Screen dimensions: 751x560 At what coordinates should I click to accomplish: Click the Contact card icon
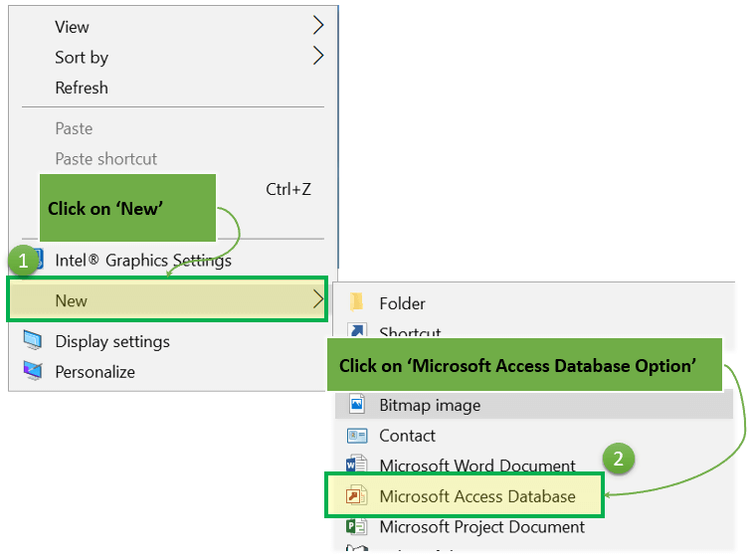357,436
